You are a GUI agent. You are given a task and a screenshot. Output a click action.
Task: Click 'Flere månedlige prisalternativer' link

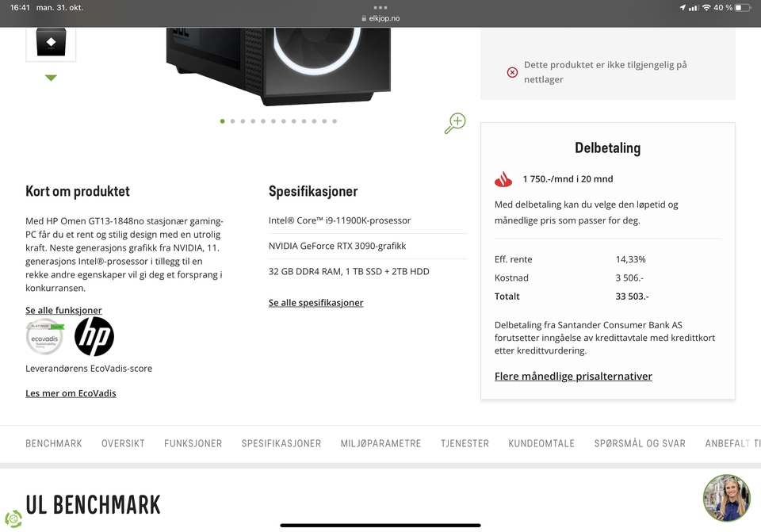click(x=573, y=376)
